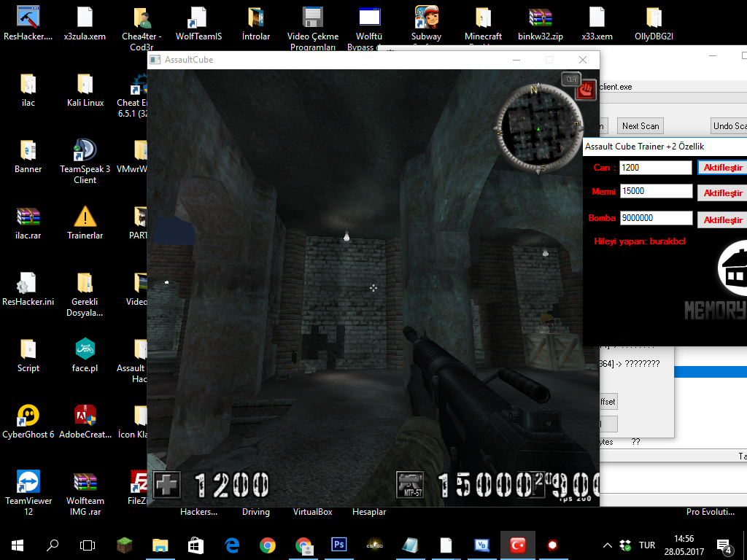Screen dimensions: 747x560
Task: Click the red hand icon in AssaultCube
Action: [586, 89]
